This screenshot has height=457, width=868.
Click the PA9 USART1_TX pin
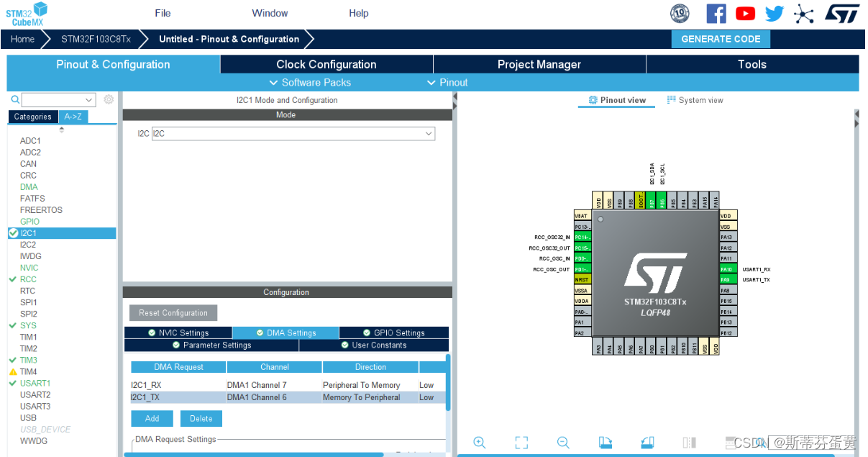[x=728, y=280]
